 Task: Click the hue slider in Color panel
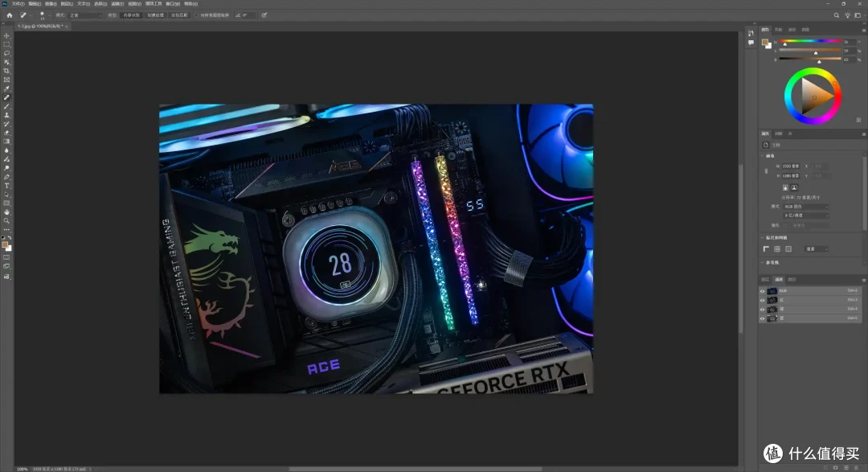[810, 41]
